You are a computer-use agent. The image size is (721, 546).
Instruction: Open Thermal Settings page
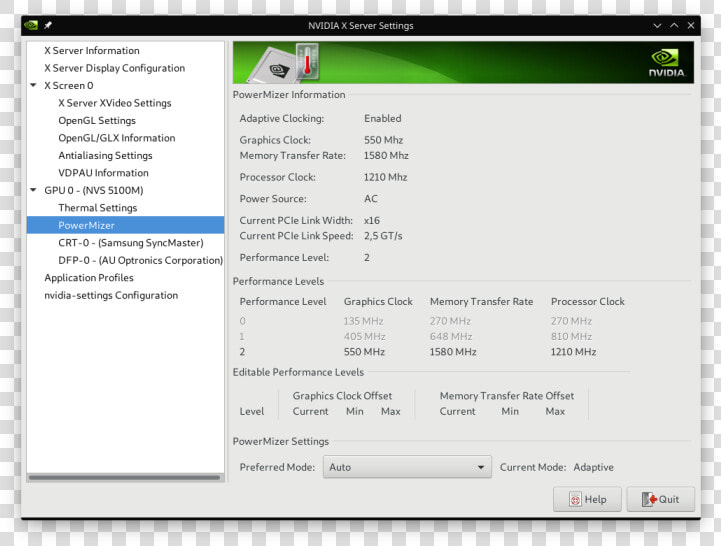pyautogui.click(x=97, y=208)
